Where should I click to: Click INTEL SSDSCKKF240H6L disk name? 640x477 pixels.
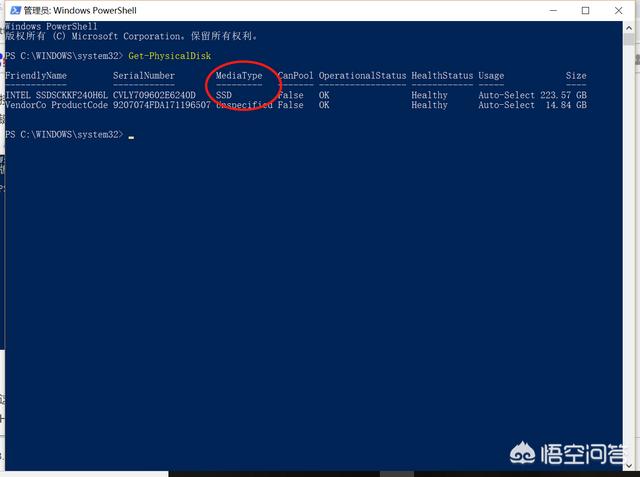click(56, 95)
